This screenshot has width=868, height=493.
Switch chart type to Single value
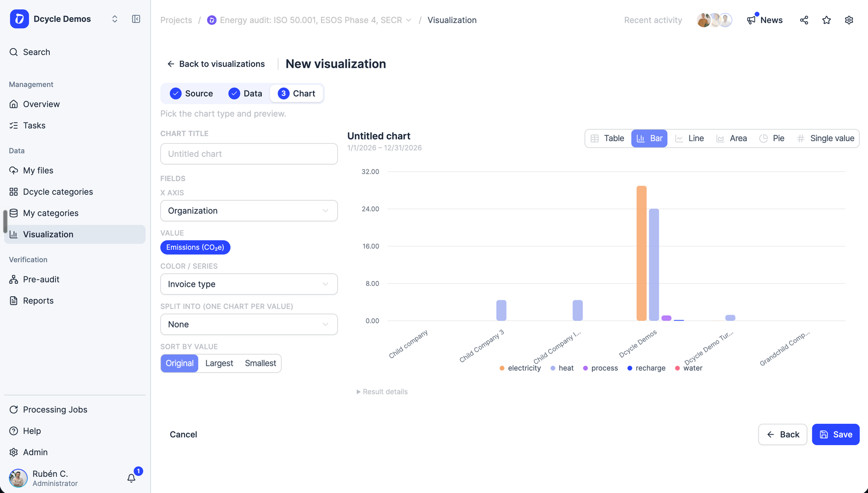click(x=826, y=138)
